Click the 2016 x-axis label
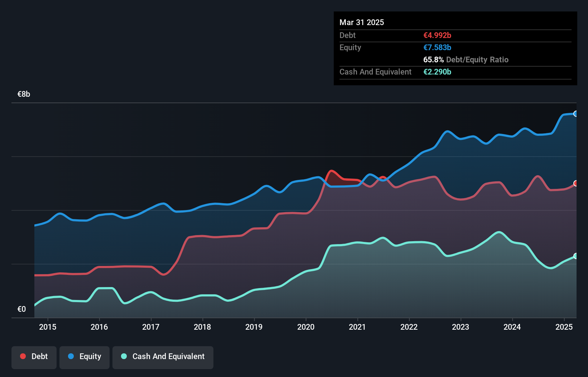 pos(99,327)
